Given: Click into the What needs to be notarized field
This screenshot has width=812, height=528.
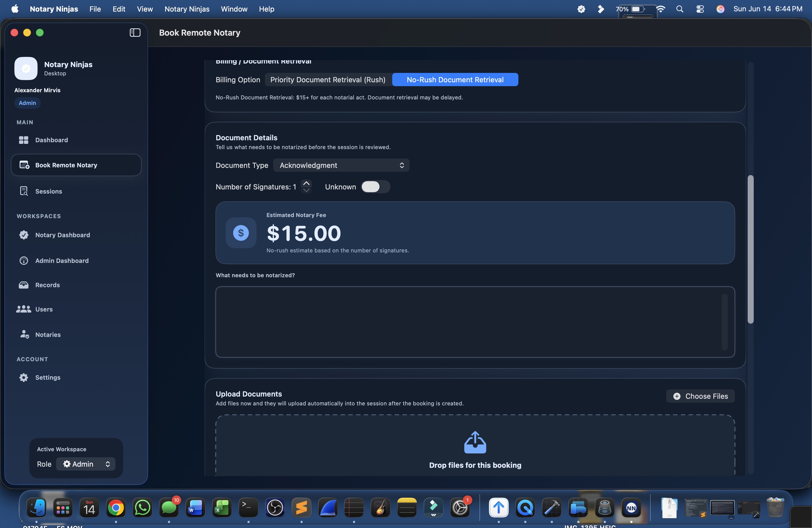Looking at the screenshot, I should point(475,322).
